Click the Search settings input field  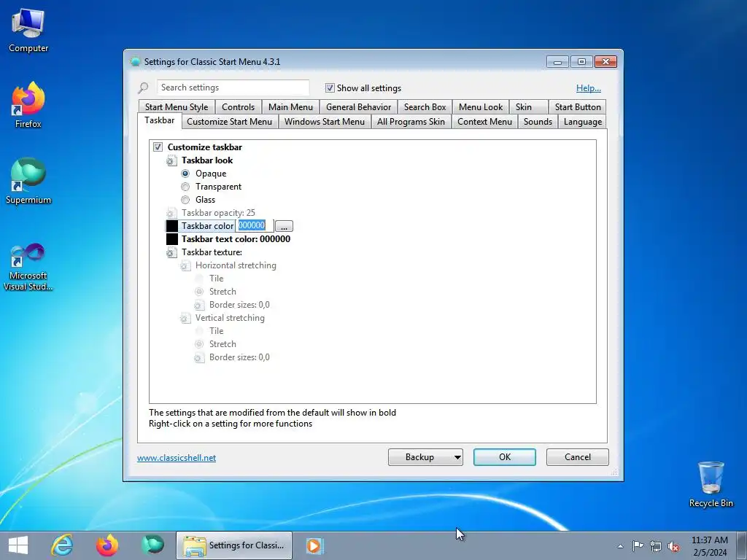pyautogui.click(x=233, y=87)
